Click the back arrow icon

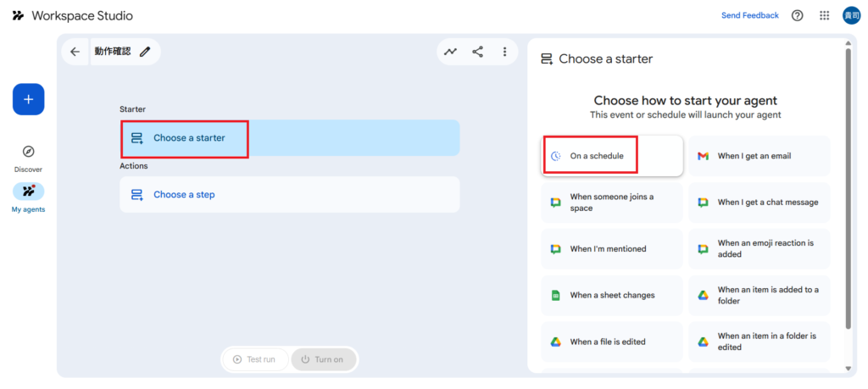click(75, 52)
